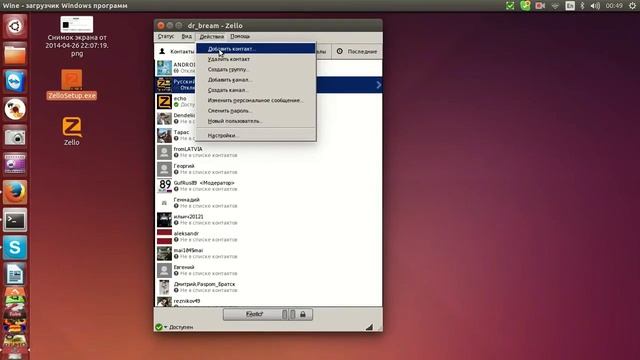Launch Skype from the dock
This screenshot has height=360, width=640.
[x=15, y=247]
